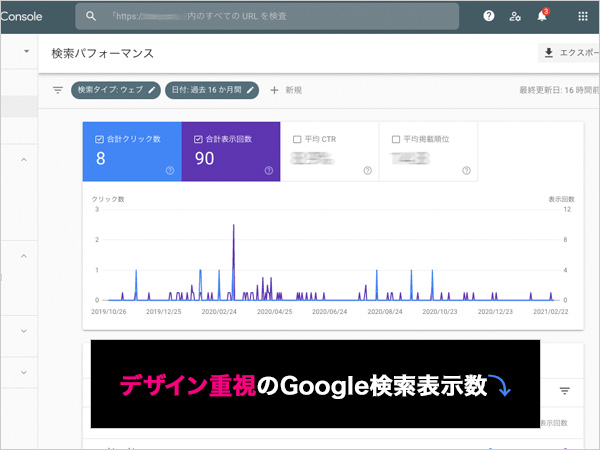Toggle the 合計クリック数 checkbox
Image resolution: width=600 pixels, height=450 pixels.
(99, 139)
